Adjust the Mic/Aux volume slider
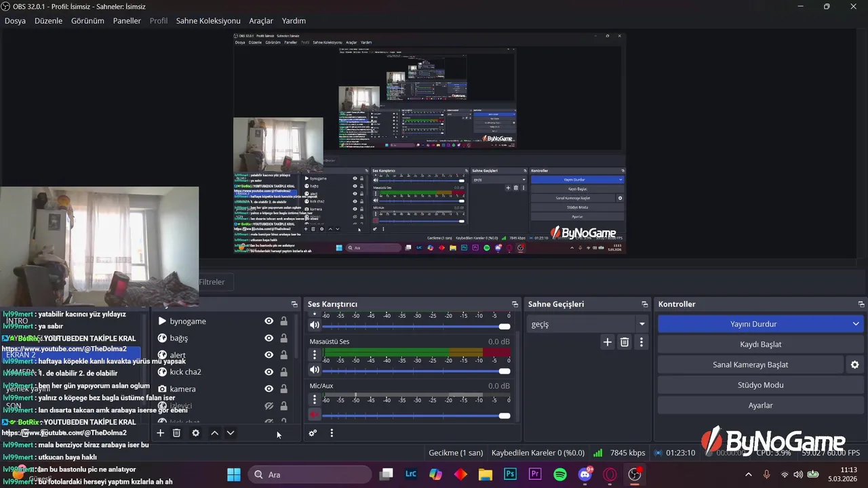The width and height of the screenshot is (868, 488). [417, 415]
